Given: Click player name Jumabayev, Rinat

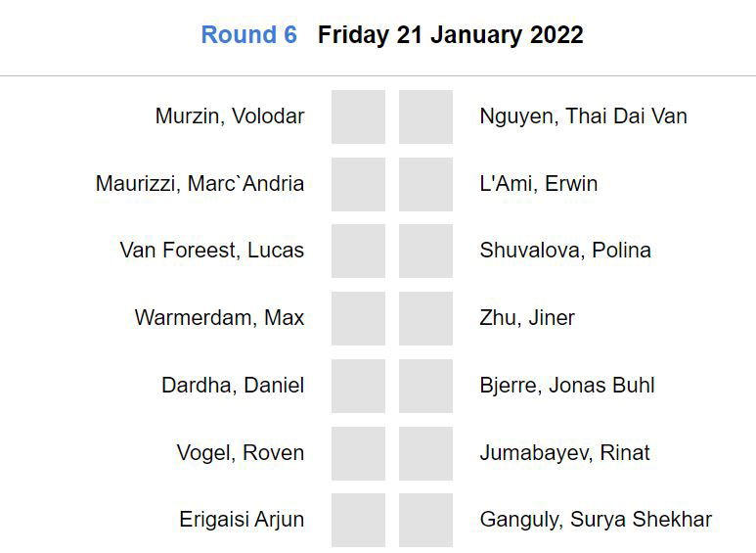Looking at the screenshot, I should (x=564, y=453).
